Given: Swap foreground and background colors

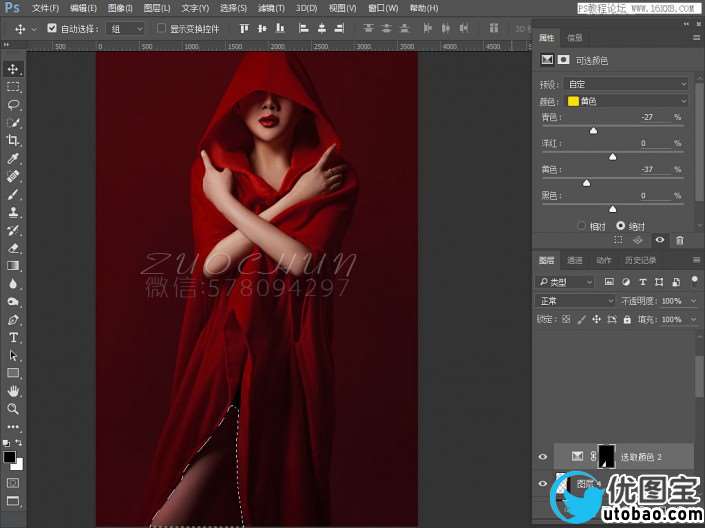Looking at the screenshot, I should coord(18,443).
